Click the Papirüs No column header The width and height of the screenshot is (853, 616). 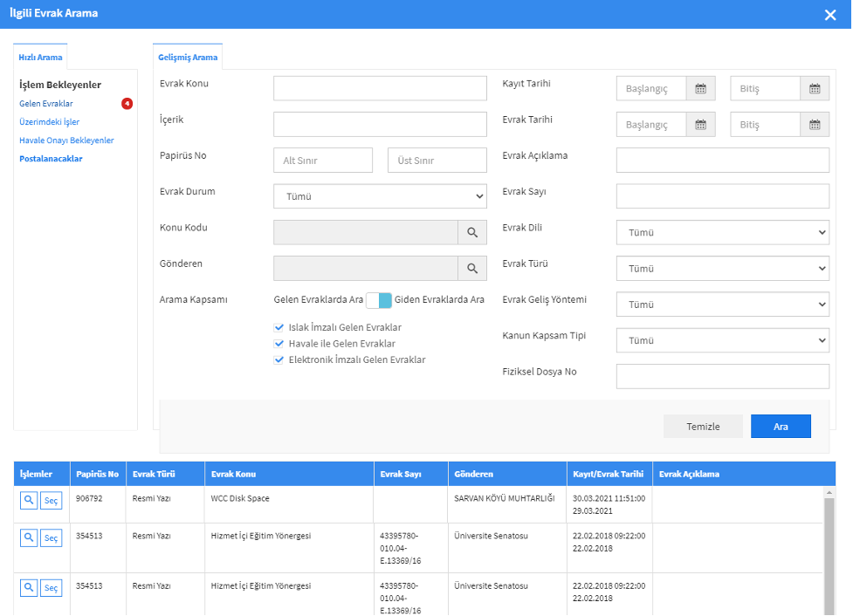(x=98, y=474)
